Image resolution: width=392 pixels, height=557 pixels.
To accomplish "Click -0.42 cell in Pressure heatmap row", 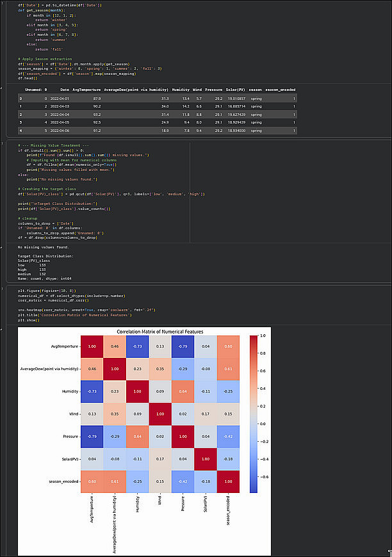I will click(228, 436).
